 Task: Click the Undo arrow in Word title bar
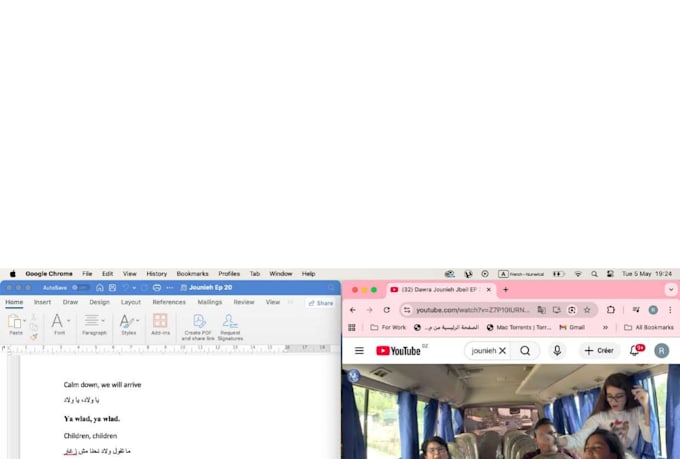126,287
